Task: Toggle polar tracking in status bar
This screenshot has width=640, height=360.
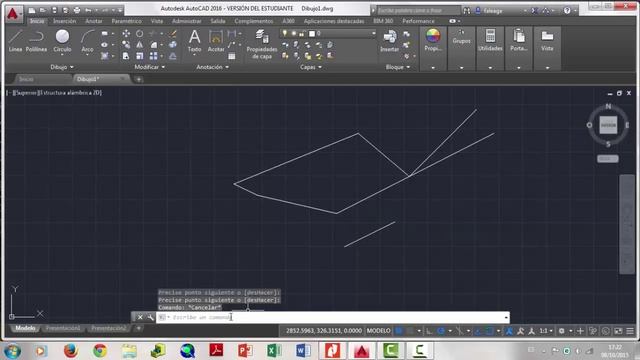Action: coord(441,331)
